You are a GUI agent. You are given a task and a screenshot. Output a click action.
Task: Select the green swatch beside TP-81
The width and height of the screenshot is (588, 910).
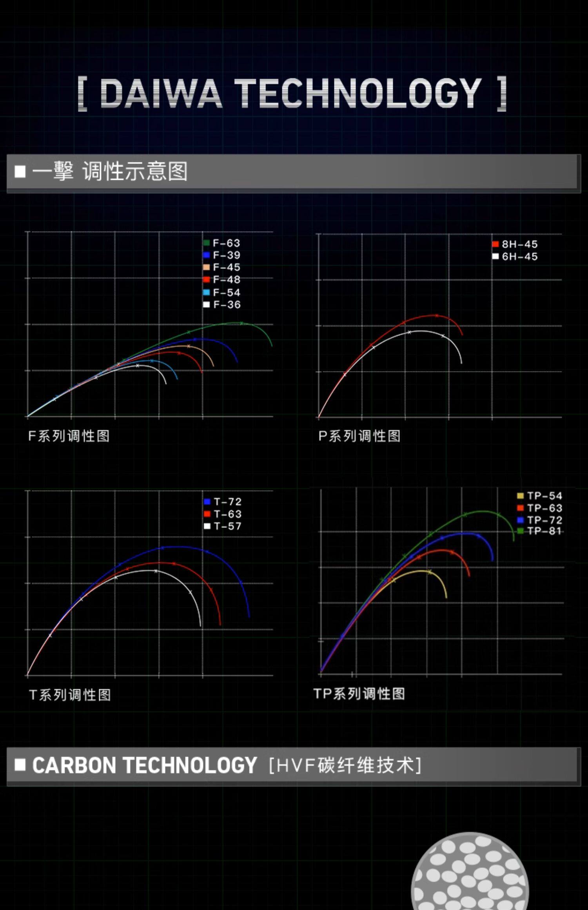[x=521, y=531]
